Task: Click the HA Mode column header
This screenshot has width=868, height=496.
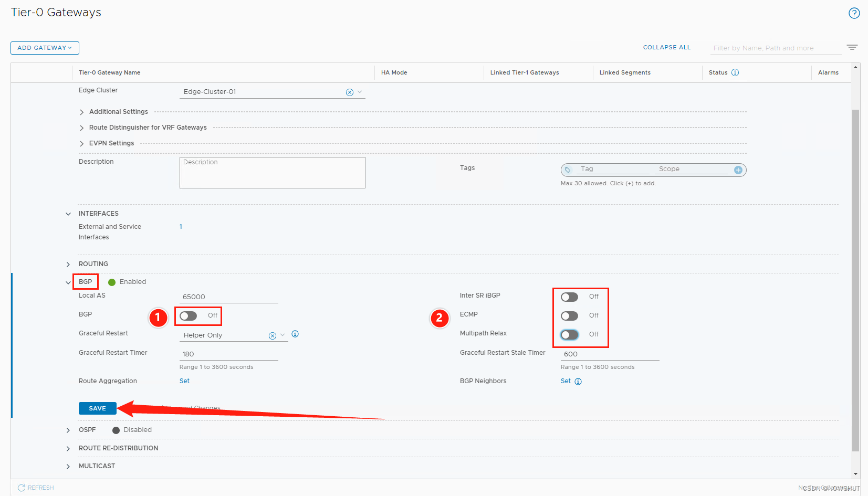Action: pyautogui.click(x=394, y=72)
